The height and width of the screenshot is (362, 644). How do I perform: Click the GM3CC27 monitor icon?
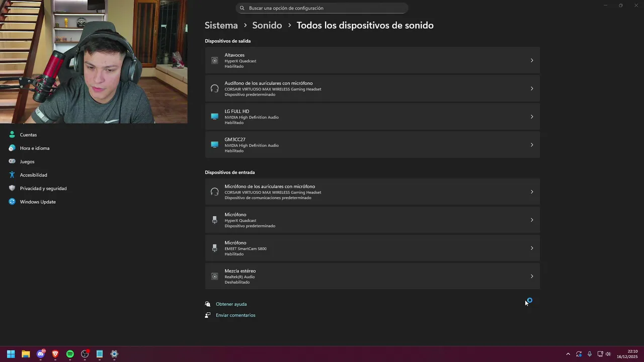(215, 145)
